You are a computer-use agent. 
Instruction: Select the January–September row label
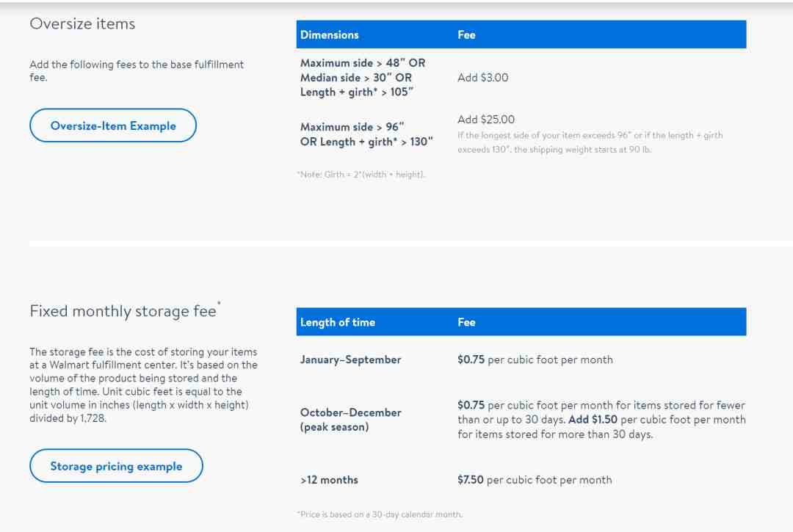point(351,360)
